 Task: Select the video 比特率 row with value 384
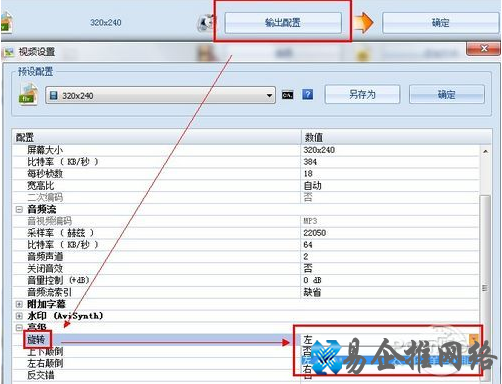[x=246, y=162]
